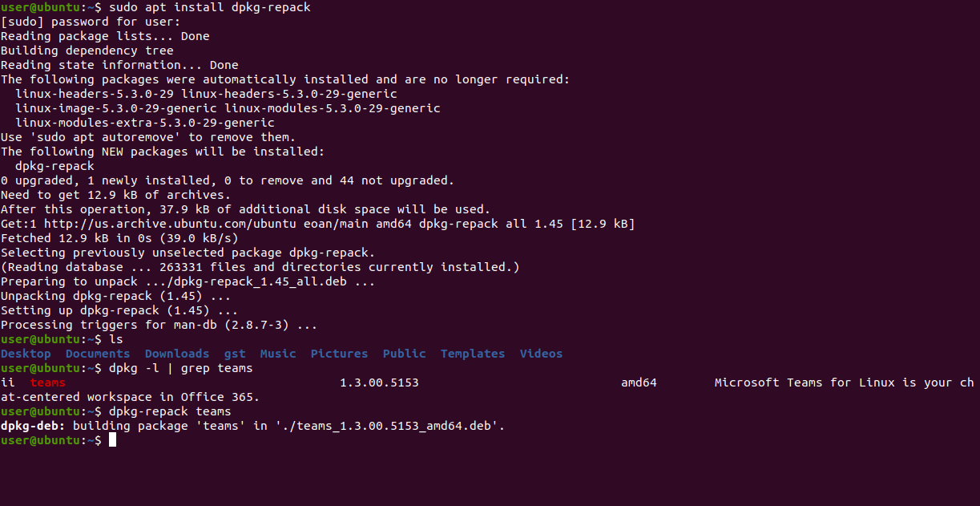980x506 pixels.
Task: Click the terminal cursor block at last prompt
Action: [x=113, y=440]
